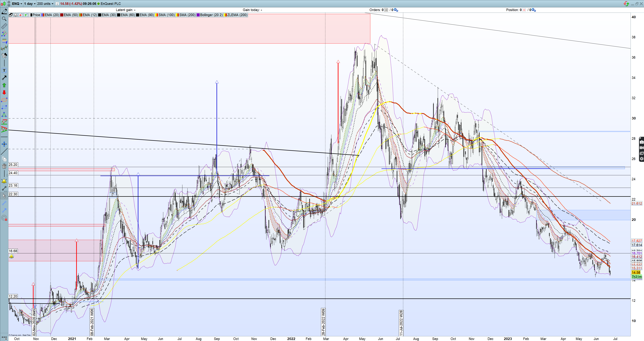Click the windows detach icon in indicator bar

coord(11,15)
